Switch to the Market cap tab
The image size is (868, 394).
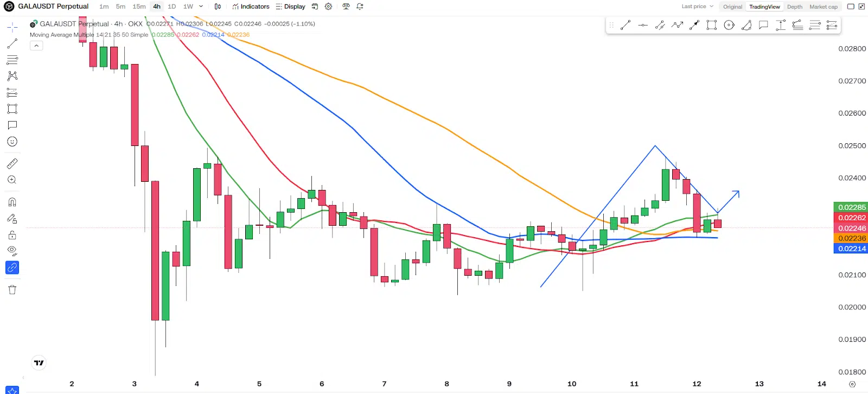(823, 7)
